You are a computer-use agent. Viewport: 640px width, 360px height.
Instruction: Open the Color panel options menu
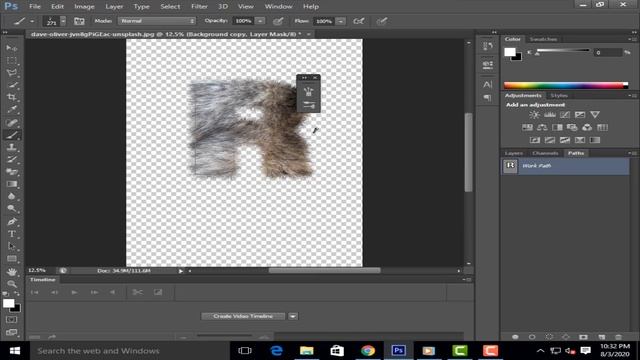(x=632, y=39)
